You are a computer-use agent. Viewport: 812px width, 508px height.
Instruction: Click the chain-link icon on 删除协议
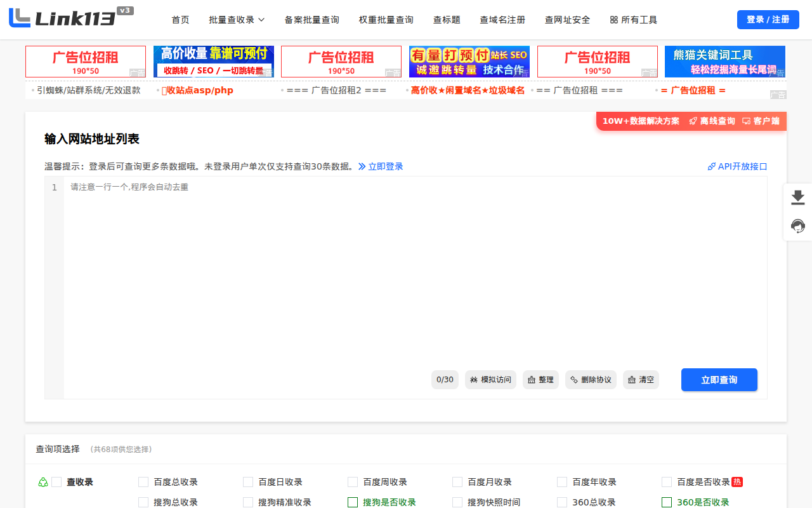coord(574,379)
